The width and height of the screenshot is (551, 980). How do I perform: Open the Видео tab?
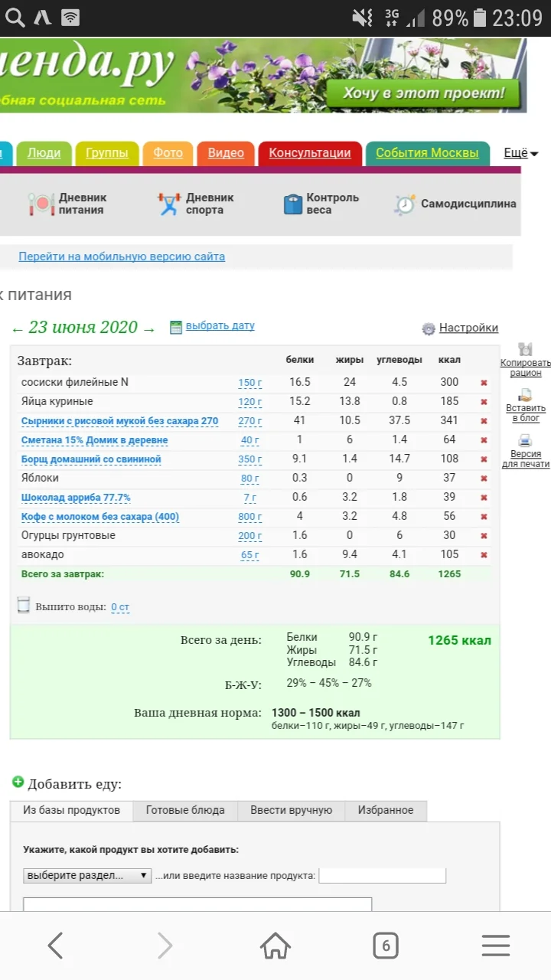tap(226, 153)
